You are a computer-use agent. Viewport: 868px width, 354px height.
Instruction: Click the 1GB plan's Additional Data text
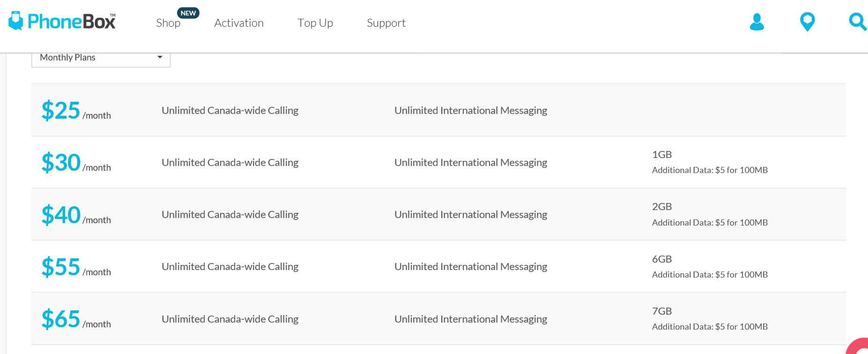pyautogui.click(x=710, y=170)
